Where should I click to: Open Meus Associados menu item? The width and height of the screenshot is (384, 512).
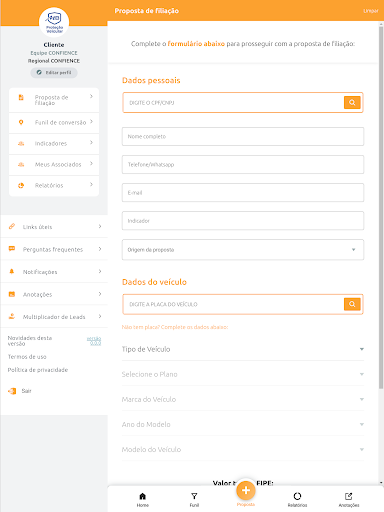point(54,165)
